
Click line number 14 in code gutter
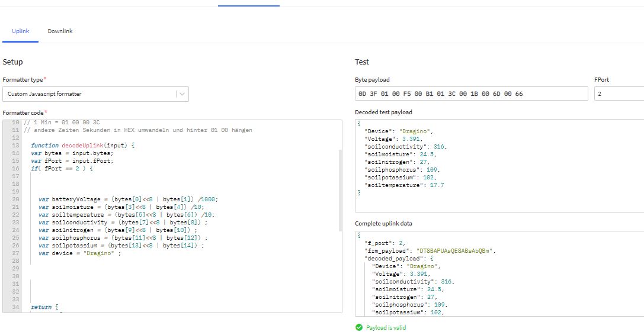(x=16, y=153)
